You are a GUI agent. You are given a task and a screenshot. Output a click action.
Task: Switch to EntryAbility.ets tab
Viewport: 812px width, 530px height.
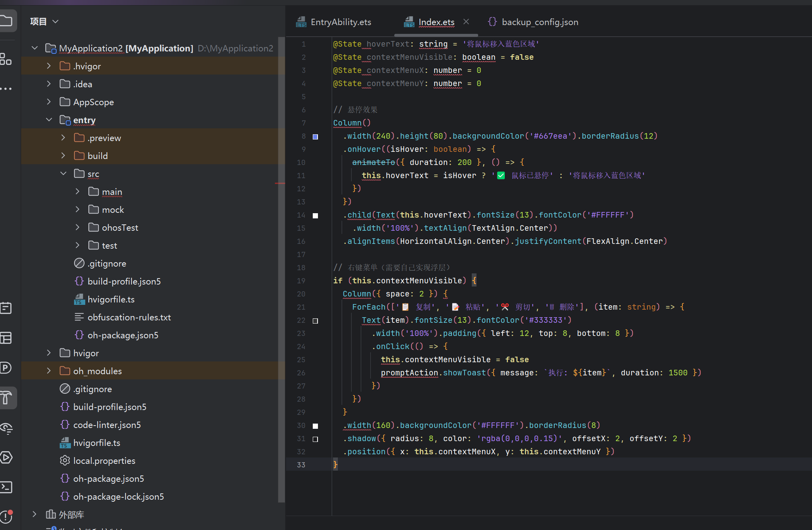pos(334,22)
